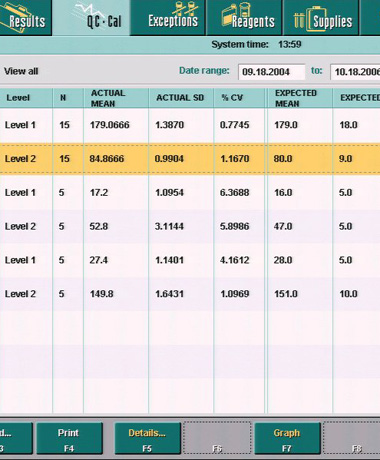Viewport: 380px width, 460px height.
Task: Click the View all label
Action: click(x=21, y=71)
